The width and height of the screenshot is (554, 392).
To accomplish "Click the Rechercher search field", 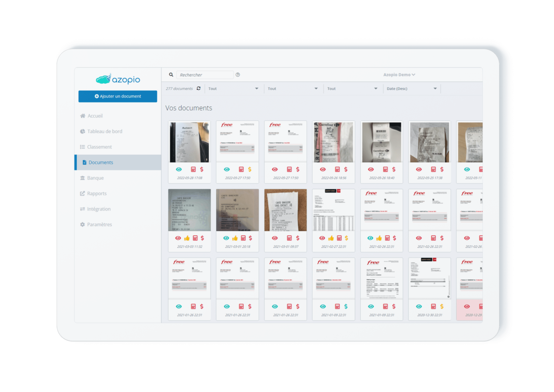I will pos(205,75).
